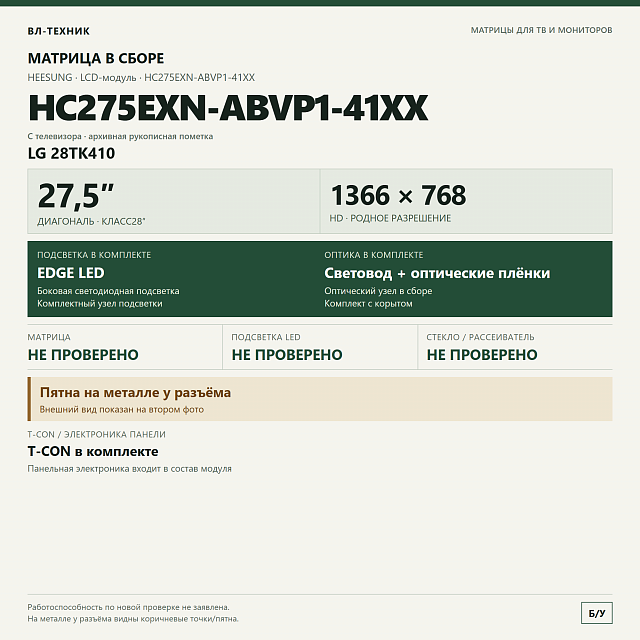The image size is (640, 640).
Task: Select 'Световод + оптические плёнки' heading
Action: pos(437,273)
